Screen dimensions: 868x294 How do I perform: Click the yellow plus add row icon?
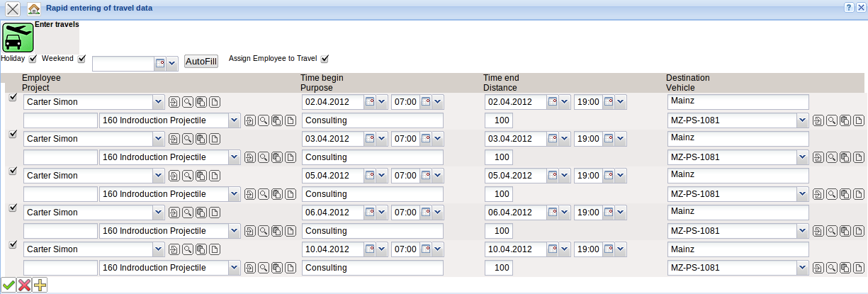tap(40, 285)
